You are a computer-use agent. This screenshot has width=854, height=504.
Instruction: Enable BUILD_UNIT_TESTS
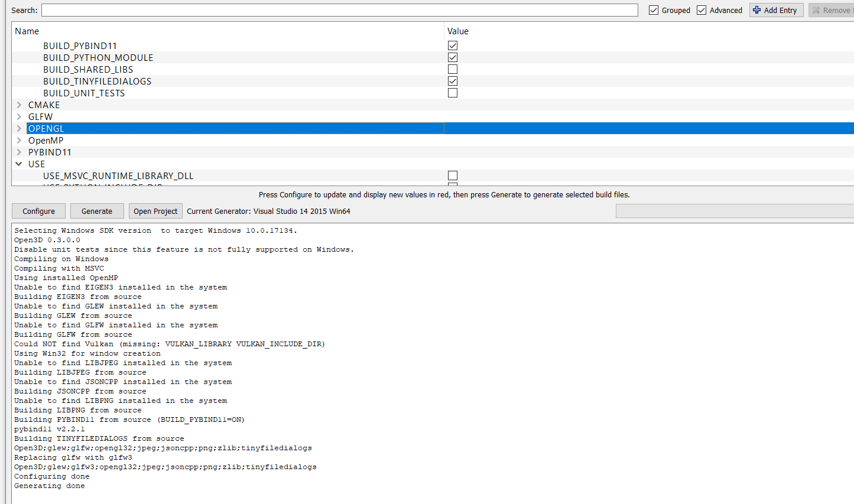tap(452, 93)
